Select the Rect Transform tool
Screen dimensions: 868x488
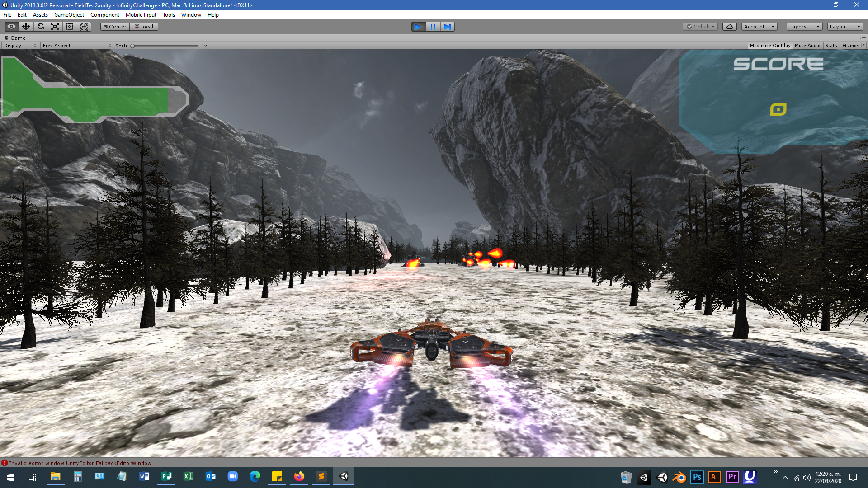(69, 27)
